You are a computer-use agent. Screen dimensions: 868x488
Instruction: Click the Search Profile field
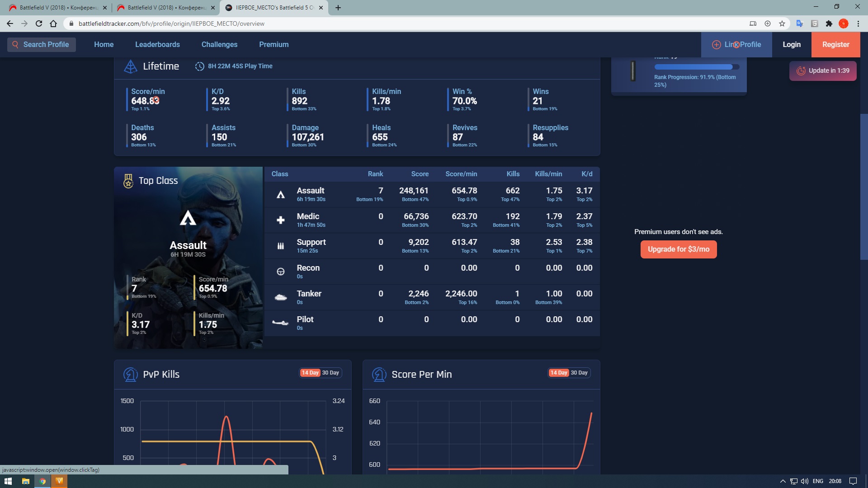[41, 44]
